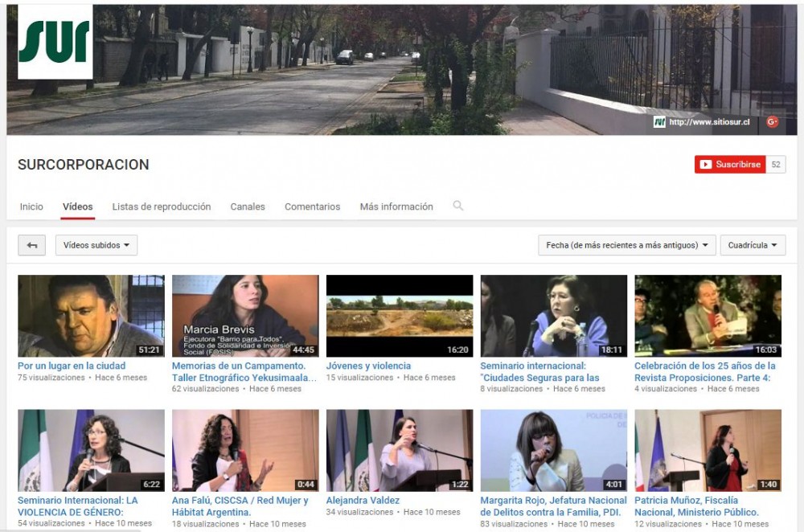The image size is (804, 532).
Task: Expand the Fecha sort order dropdown
Action: 626,245
